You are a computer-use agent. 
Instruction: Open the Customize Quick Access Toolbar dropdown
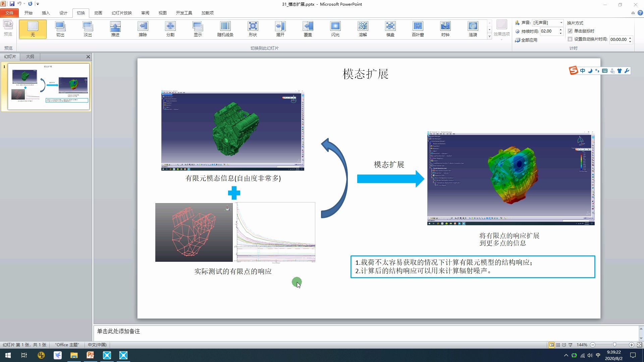(38, 4)
